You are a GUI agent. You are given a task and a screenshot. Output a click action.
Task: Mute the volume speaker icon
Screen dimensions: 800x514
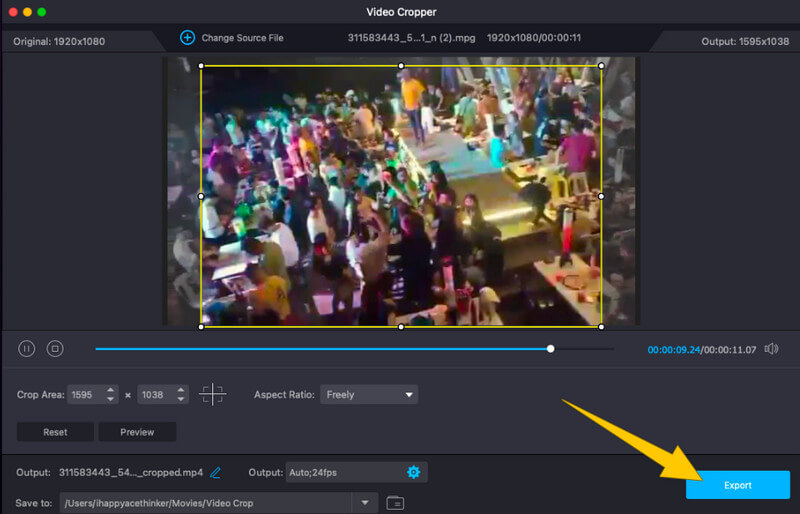[771, 349]
